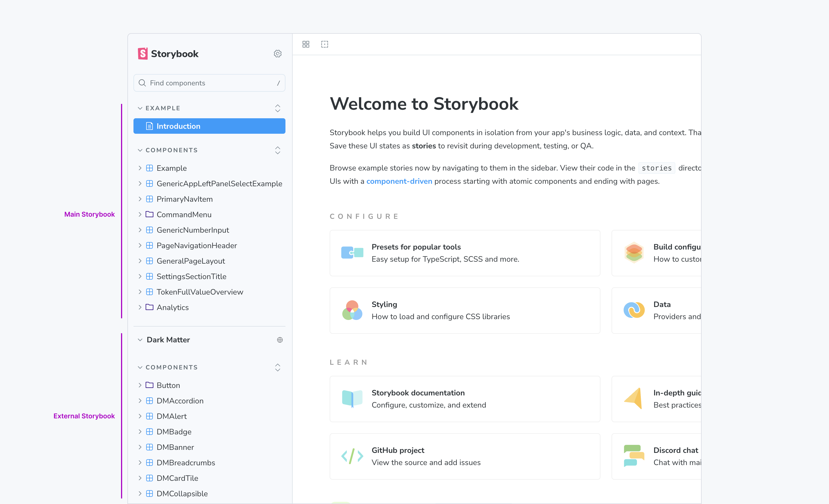
Task: Open GenericAppLeftPanelSelectExample component
Action: click(x=209, y=184)
